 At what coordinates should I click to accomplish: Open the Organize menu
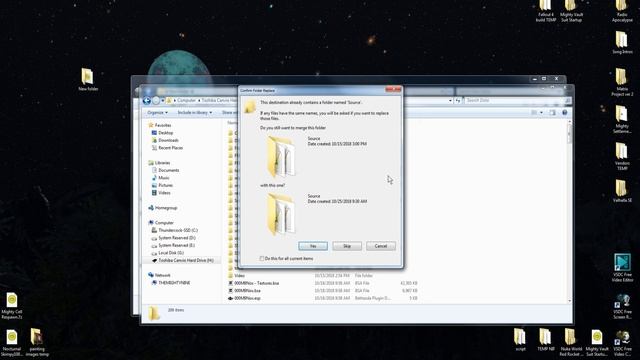click(157, 112)
